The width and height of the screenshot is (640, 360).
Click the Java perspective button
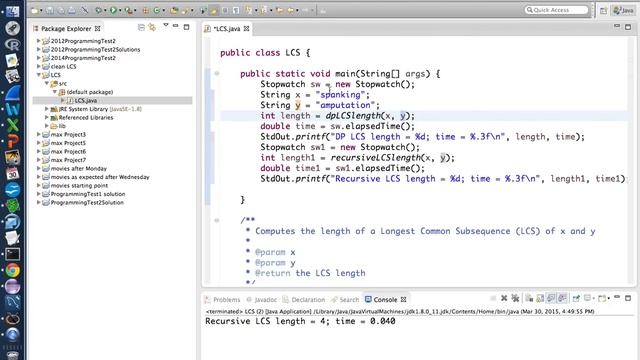(x=624, y=11)
